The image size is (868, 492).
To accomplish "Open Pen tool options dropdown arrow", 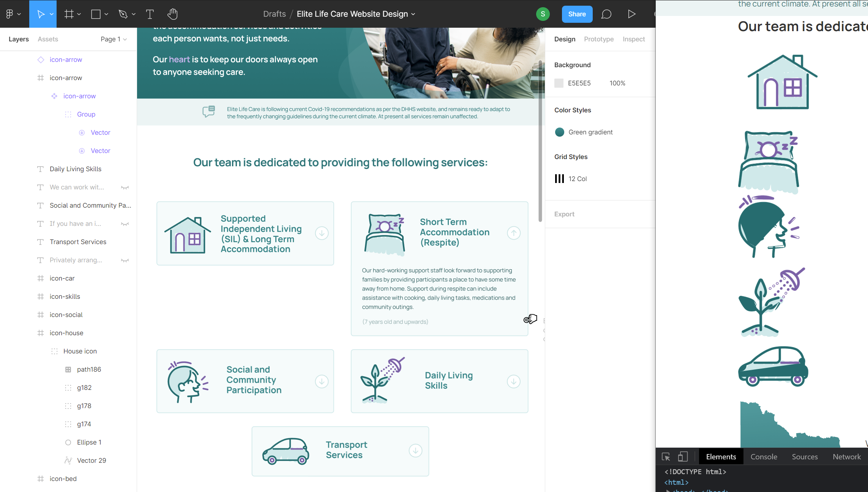I will click(134, 14).
